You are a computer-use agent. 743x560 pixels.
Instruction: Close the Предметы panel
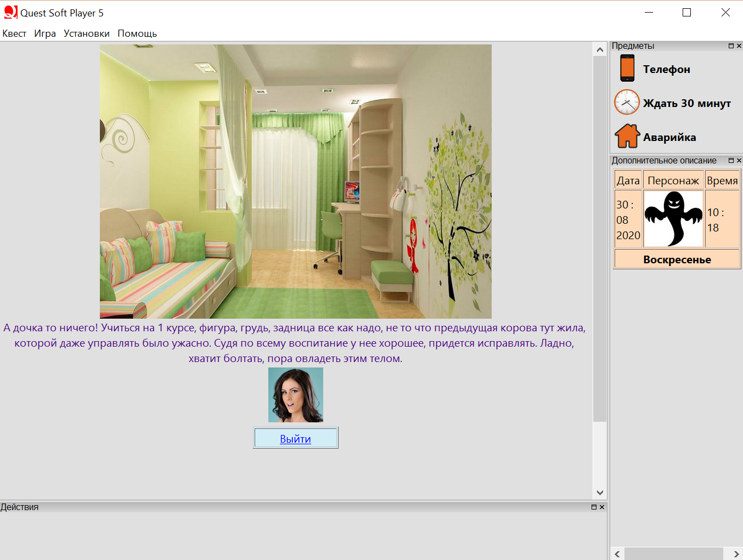tap(739, 46)
